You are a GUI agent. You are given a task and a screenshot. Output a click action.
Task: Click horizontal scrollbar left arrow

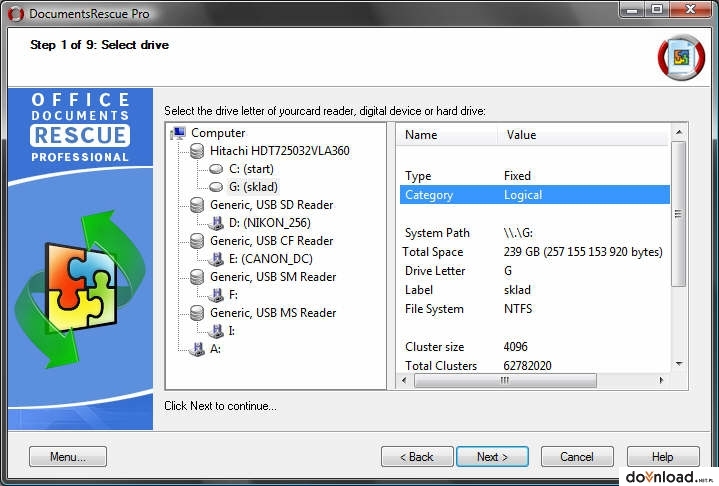coord(404,381)
